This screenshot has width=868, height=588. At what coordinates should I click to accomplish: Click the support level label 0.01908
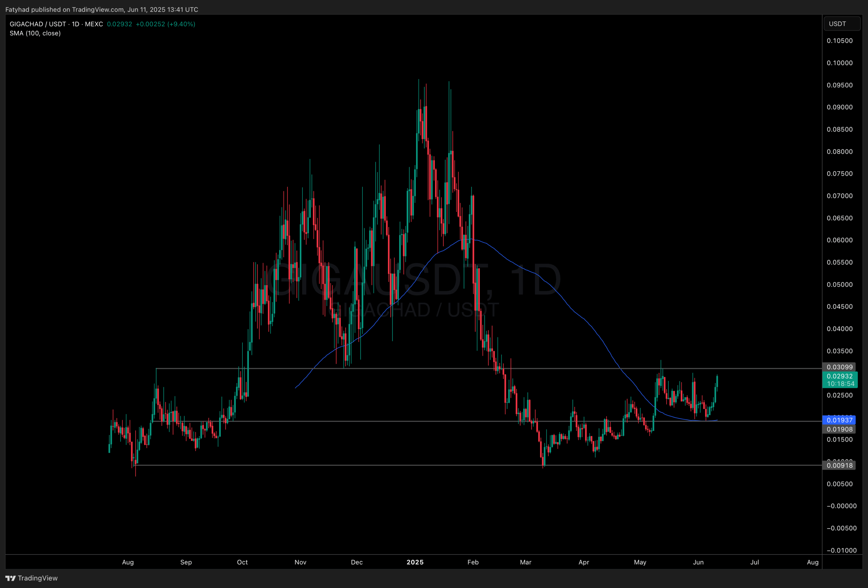pyautogui.click(x=840, y=429)
